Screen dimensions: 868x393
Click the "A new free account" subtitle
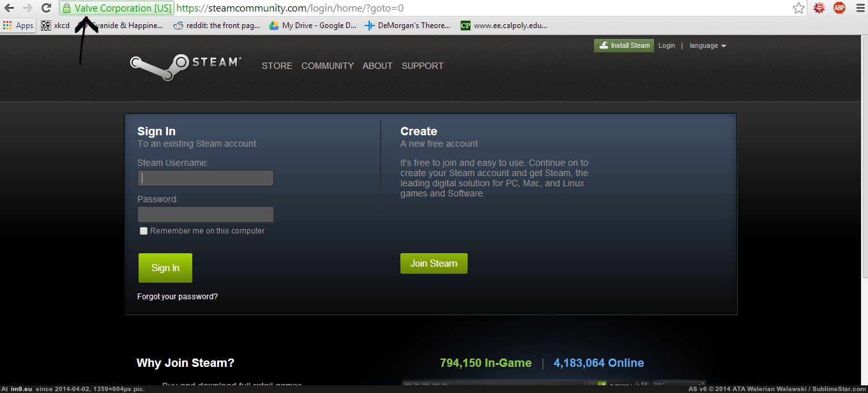(x=439, y=144)
